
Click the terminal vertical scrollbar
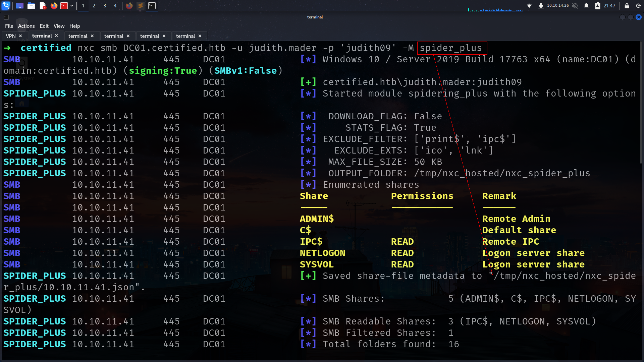pos(641,103)
